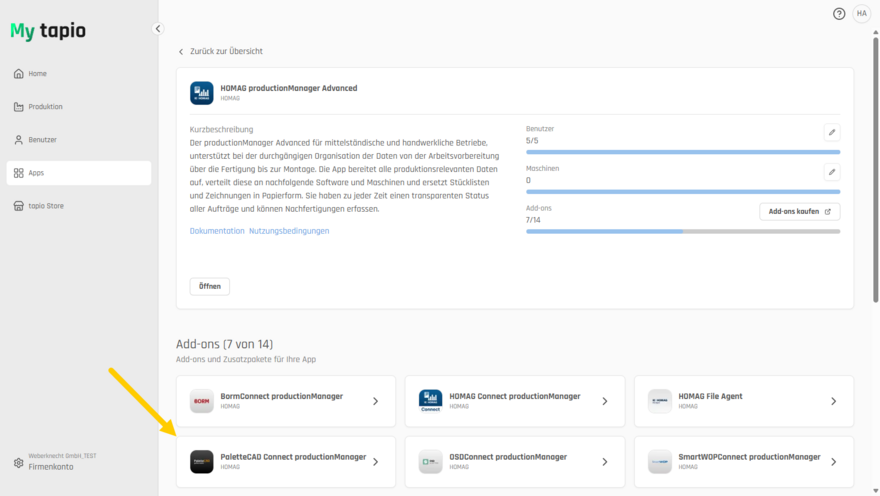
Task: Click the Home house icon
Action: (x=19, y=74)
